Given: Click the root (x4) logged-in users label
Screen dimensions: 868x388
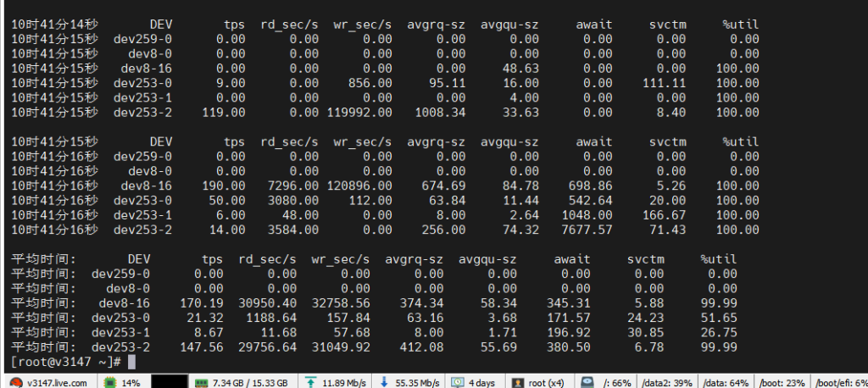Looking at the screenshot, I should [x=547, y=383].
